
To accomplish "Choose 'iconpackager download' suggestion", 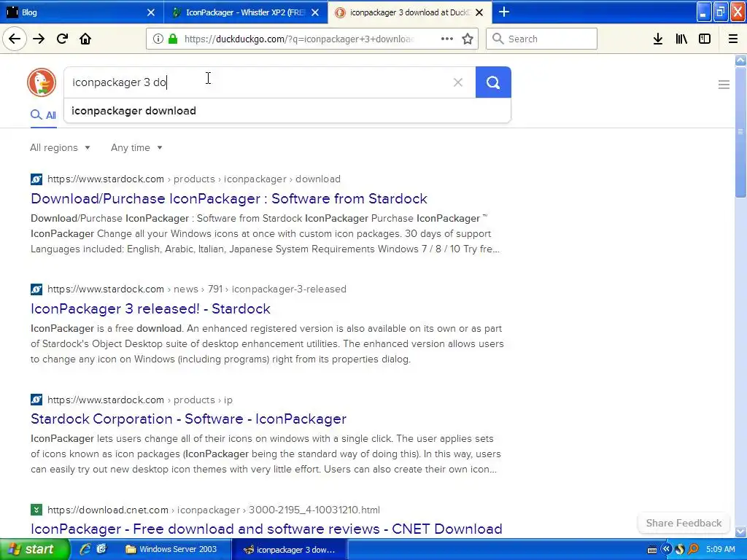I will click(x=287, y=111).
